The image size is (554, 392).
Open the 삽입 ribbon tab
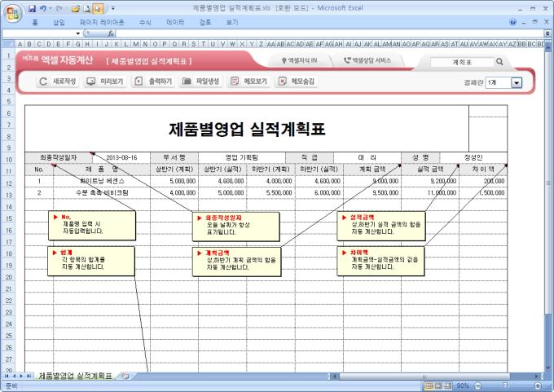[59, 22]
